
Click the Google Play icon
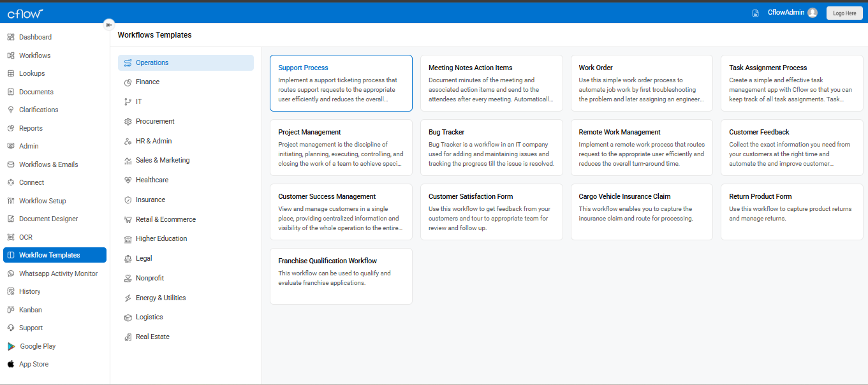coord(11,346)
